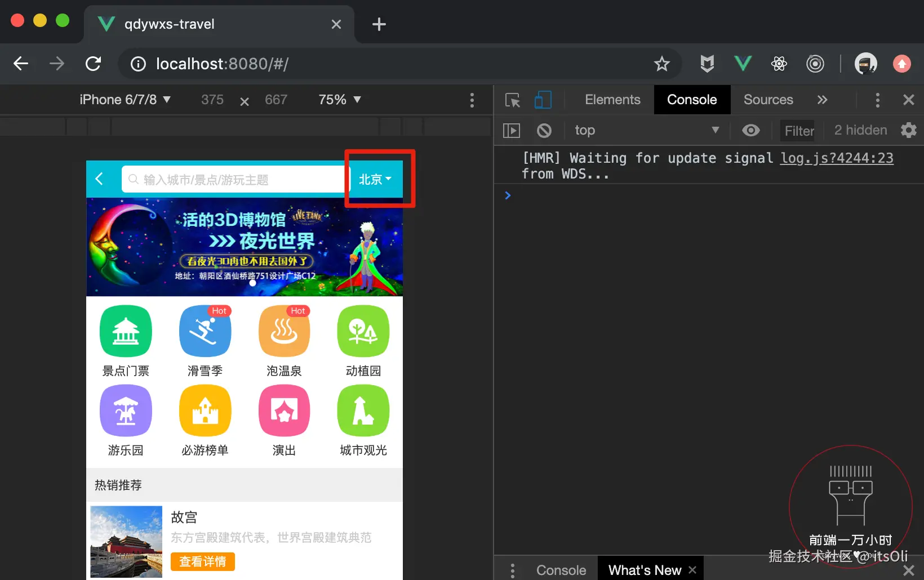The width and height of the screenshot is (924, 580).
Task: Open the Chrome profile avatar
Action: tap(865, 64)
